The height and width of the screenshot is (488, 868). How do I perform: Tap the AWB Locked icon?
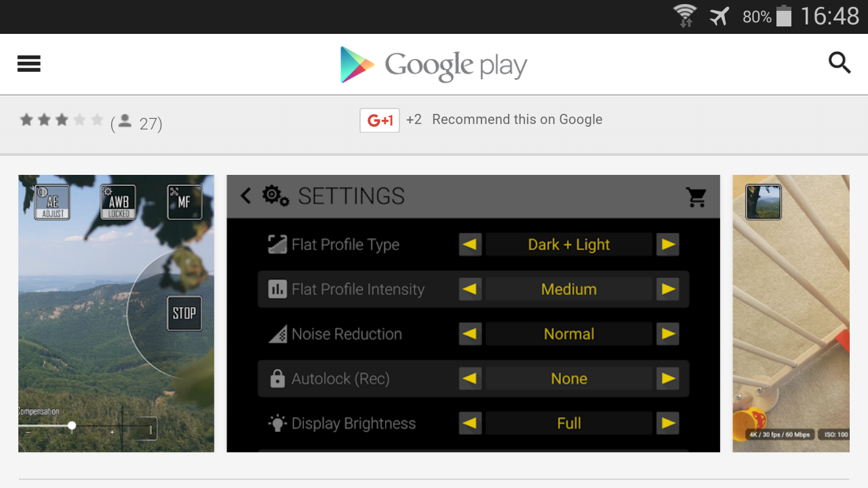click(118, 202)
